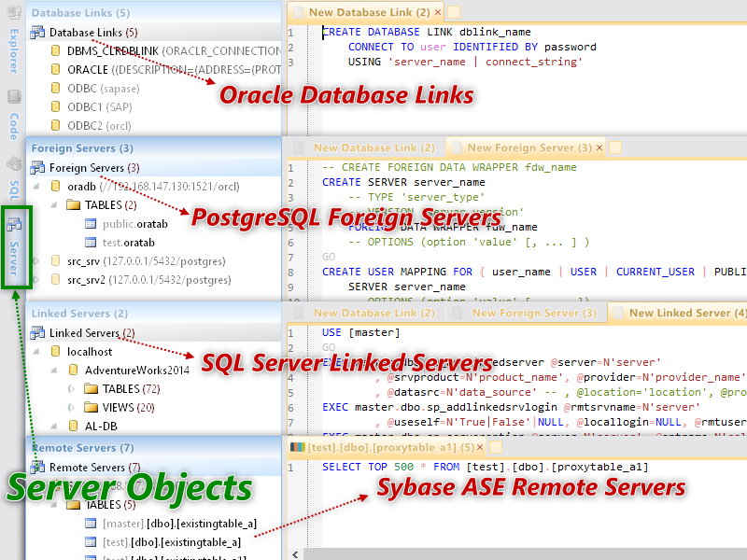Select the active New Database Link (2) tab above CREATE DATABASE LINK
This screenshot has width=747, height=560.
click(365, 12)
